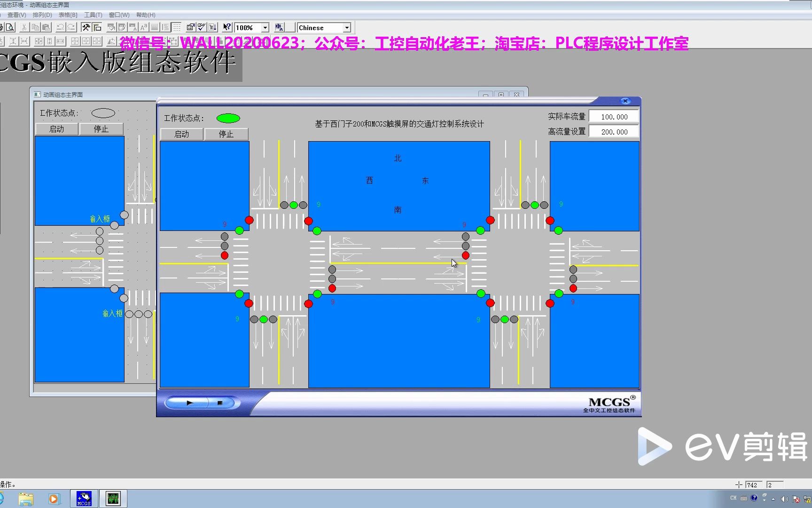The width and height of the screenshot is (812, 508).
Task: Open the 表格[B] menu
Action: tap(68, 15)
